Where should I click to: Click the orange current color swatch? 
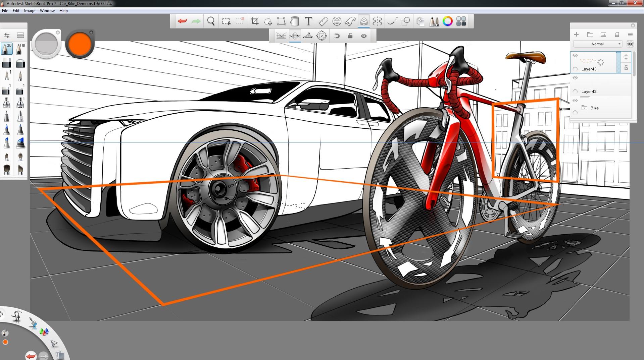80,44
